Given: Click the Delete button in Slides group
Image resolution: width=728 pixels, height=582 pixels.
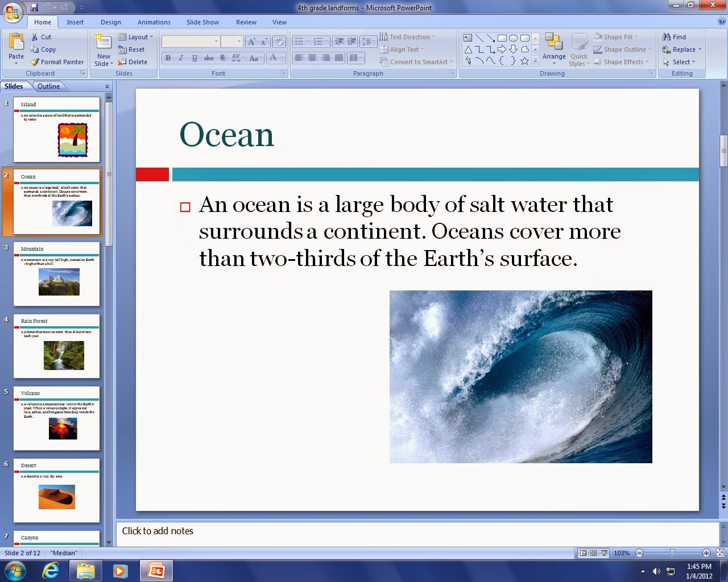Looking at the screenshot, I should [135, 62].
